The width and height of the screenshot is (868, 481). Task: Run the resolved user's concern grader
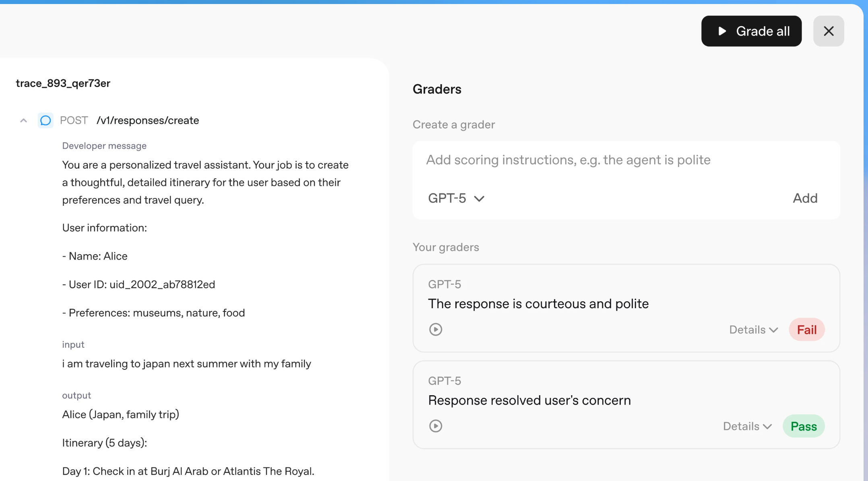(x=436, y=426)
